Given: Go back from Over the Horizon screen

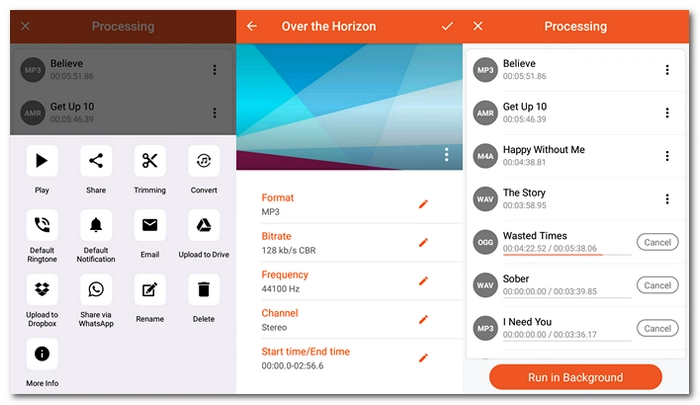Looking at the screenshot, I should point(252,26).
